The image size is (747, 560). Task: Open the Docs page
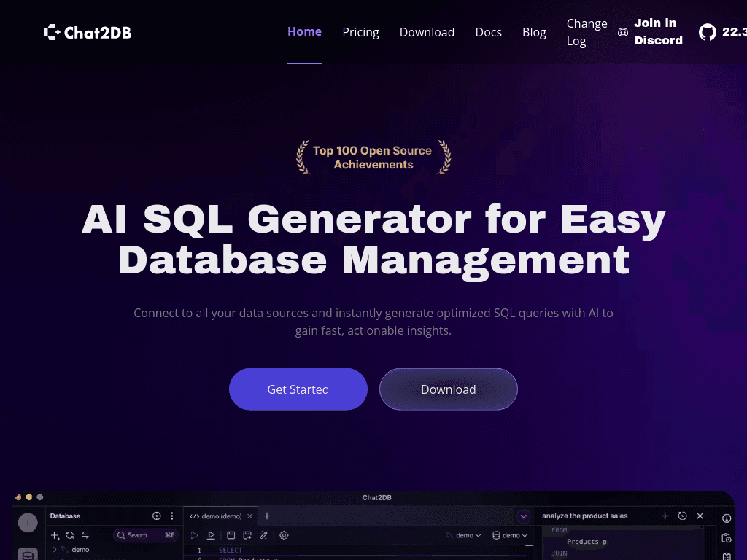tap(488, 32)
